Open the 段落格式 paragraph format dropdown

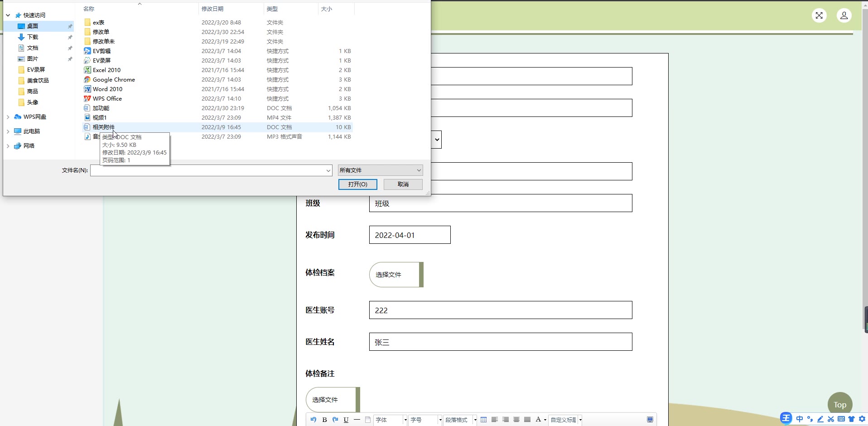click(460, 420)
